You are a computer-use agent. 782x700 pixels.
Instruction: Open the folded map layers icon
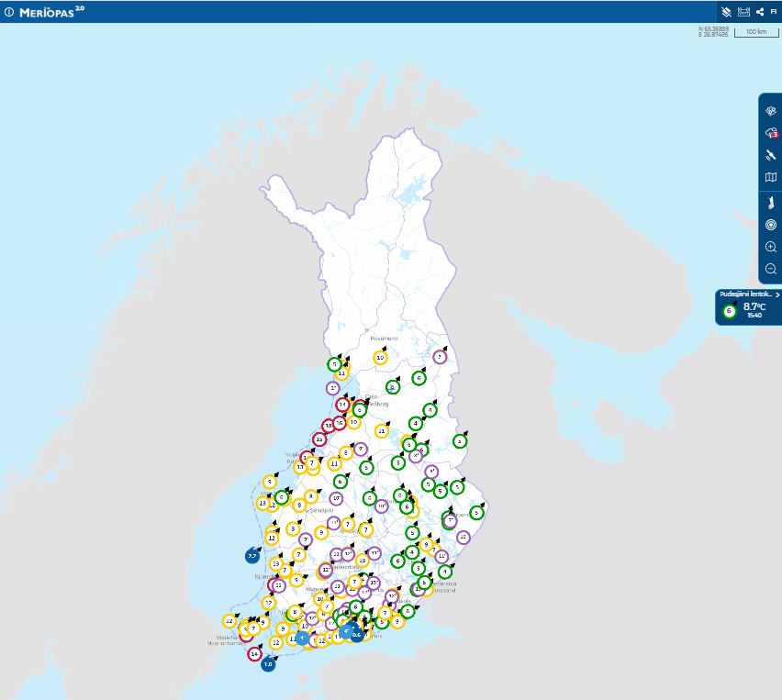771,177
